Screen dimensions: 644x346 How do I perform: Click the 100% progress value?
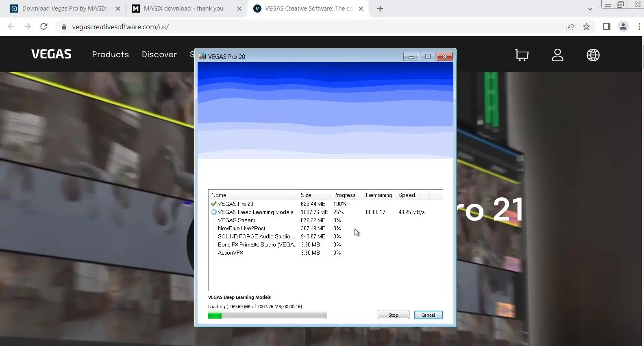point(340,204)
